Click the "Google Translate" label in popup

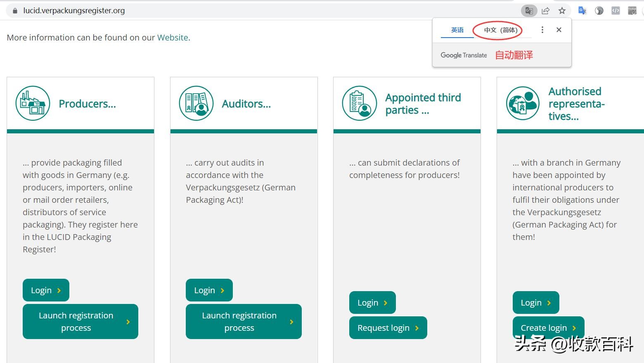pyautogui.click(x=464, y=55)
